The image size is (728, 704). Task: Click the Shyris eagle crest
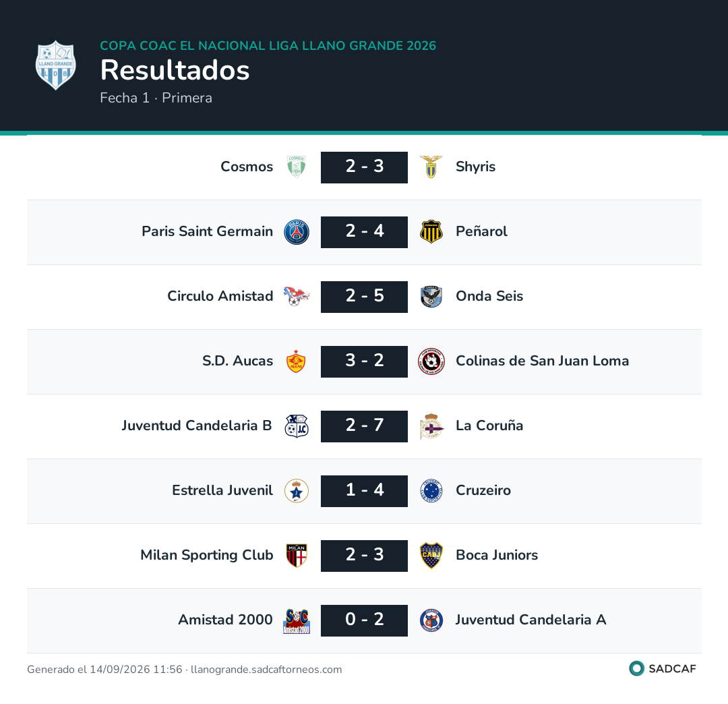tap(431, 167)
